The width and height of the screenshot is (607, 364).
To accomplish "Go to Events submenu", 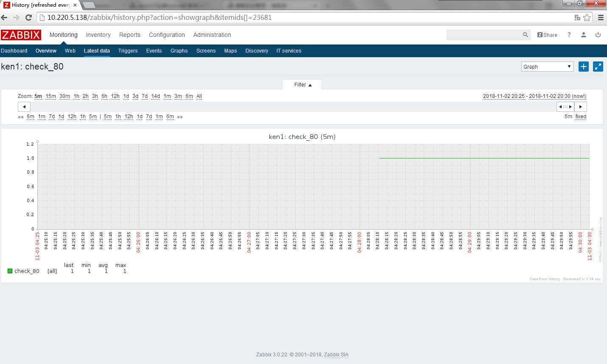I will tap(154, 51).
